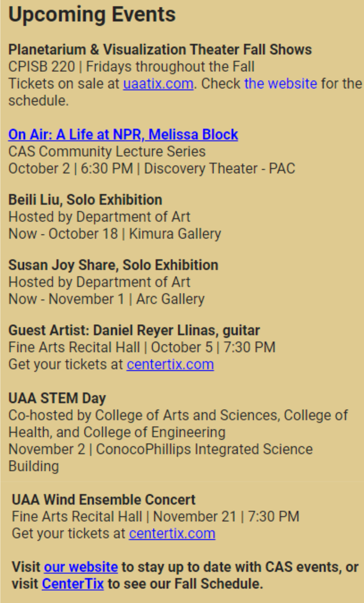
Task: Open the uaatix.com ticket link
Action: tap(158, 84)
